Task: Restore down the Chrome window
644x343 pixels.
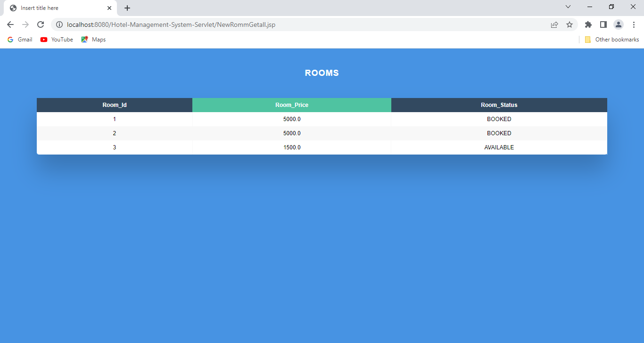Action: [611, 7]
